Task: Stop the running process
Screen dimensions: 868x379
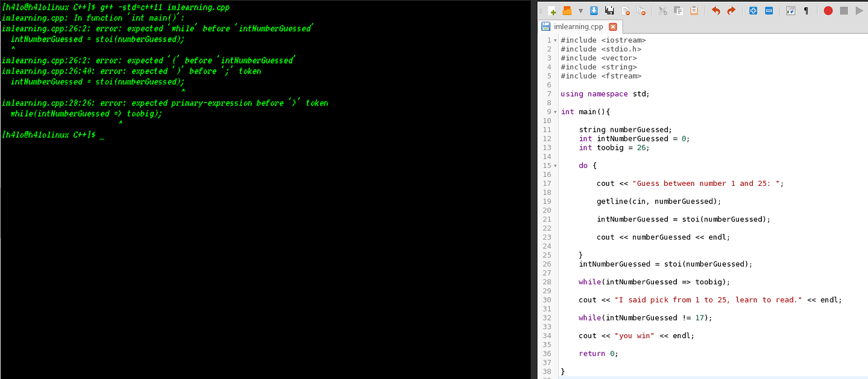Action: [x=844, y=10]
